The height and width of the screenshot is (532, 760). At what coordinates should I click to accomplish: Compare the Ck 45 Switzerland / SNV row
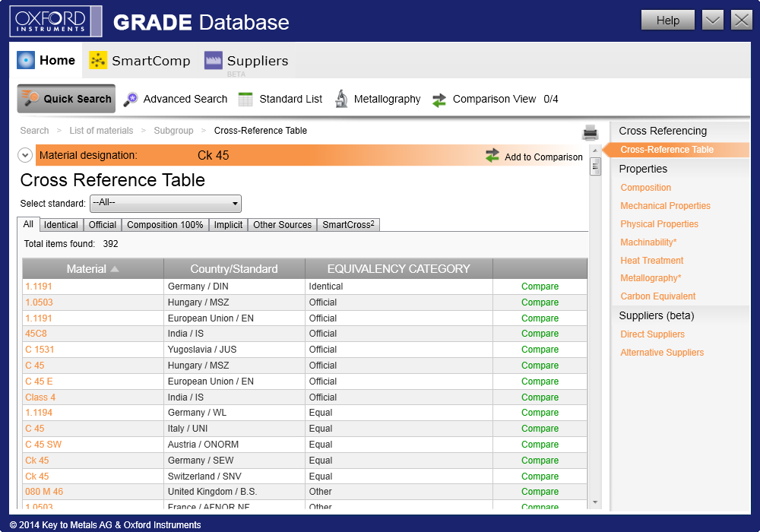pyautogui.click(x=540, y=477)
